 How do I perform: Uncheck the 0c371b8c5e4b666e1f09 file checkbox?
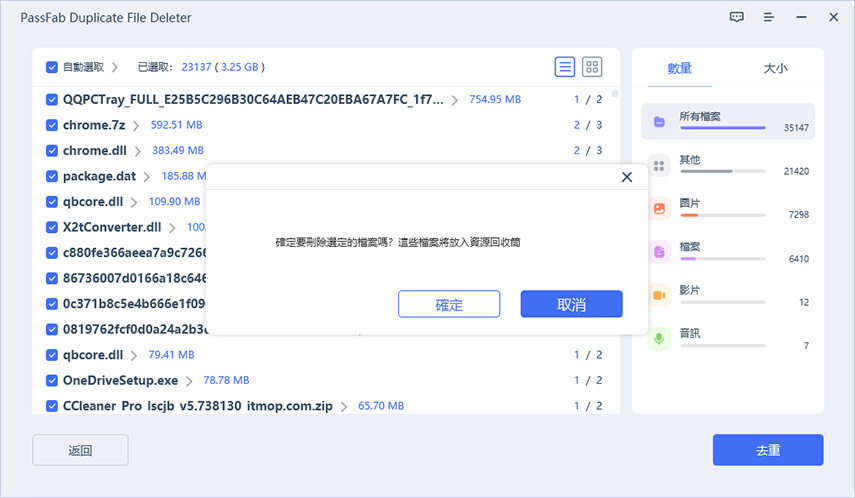52,304
